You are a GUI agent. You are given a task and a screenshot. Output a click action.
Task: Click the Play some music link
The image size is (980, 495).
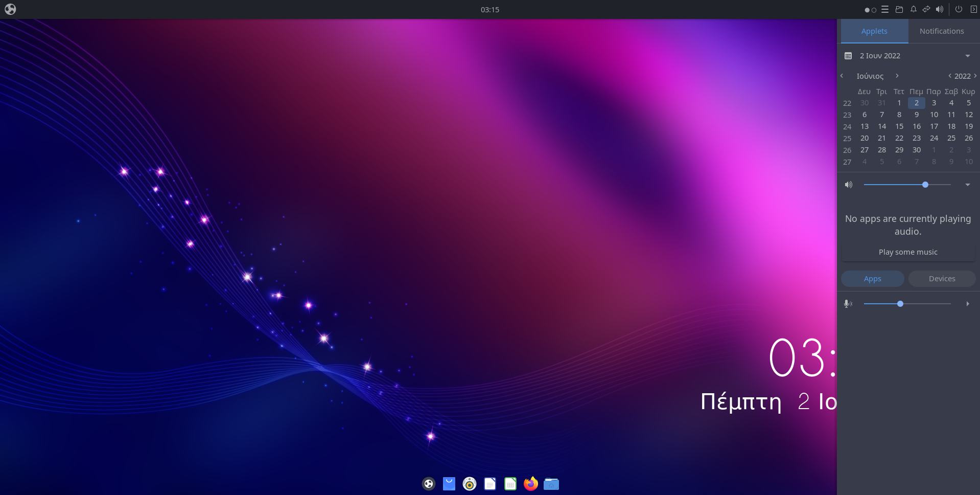(x=908, y=252)
